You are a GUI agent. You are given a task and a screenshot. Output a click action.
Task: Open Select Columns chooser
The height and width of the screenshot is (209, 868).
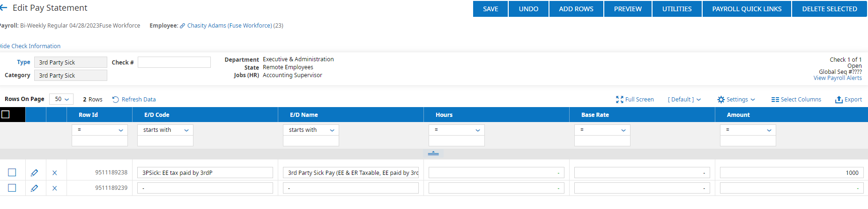click(796, 100)
